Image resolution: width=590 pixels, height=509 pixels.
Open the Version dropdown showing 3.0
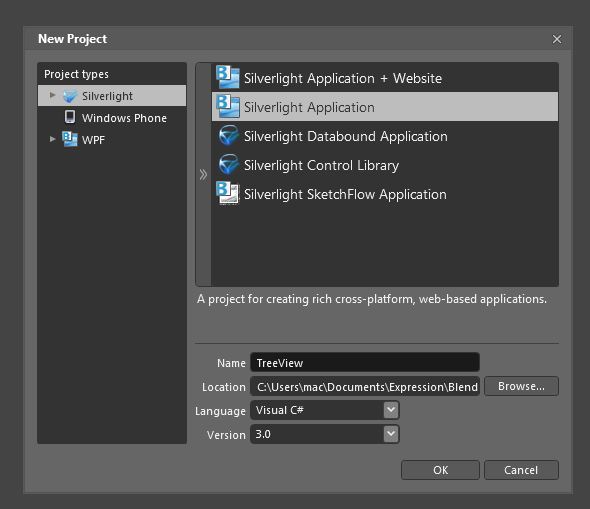point(324,434)
